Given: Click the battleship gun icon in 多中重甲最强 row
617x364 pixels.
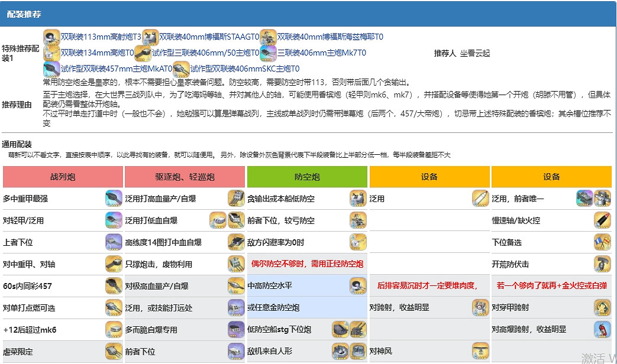Looking at the screenshot, I should (115, 199).
